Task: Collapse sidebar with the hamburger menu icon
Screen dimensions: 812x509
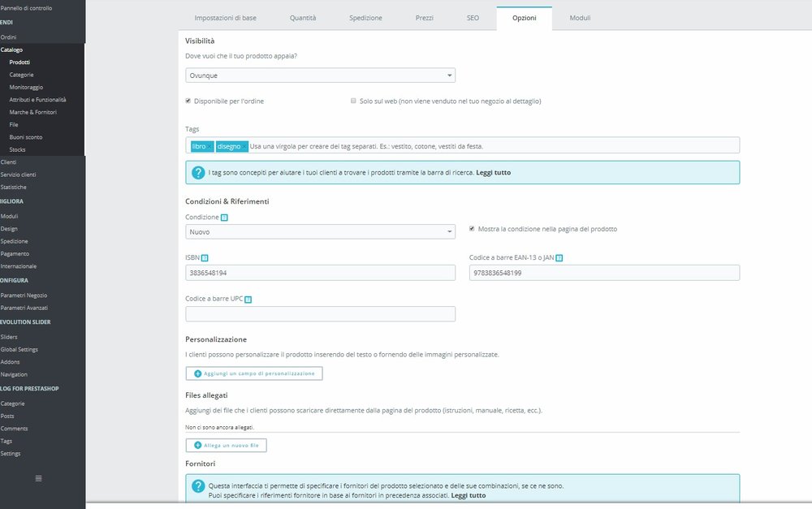Action: [38, 478]
